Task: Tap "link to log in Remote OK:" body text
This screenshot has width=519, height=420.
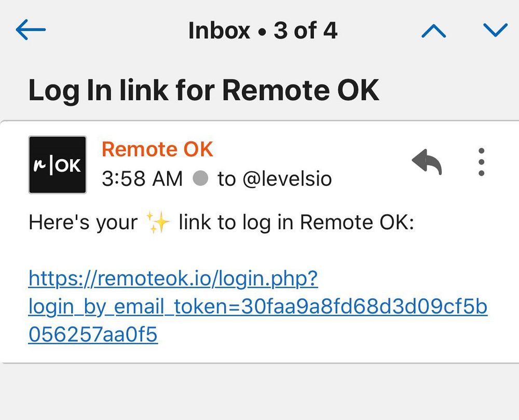Action: click(296, 222)
